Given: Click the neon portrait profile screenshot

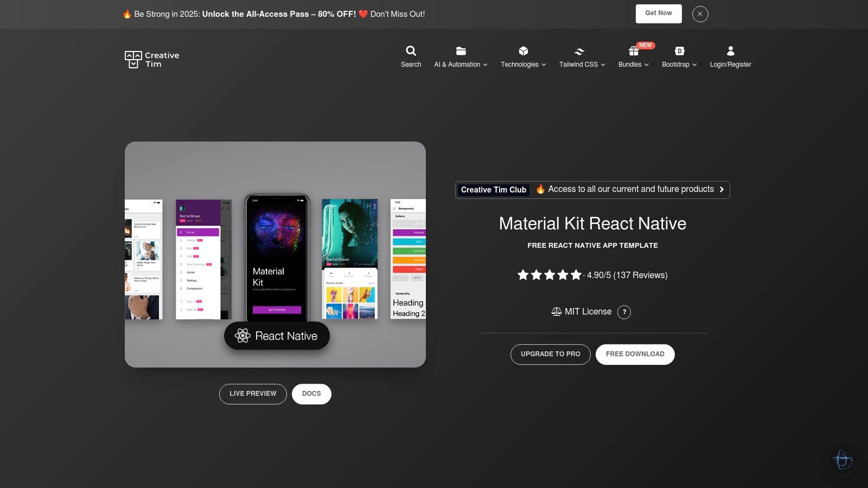Looking at the screenshot, I should click(x=350, y=259).
